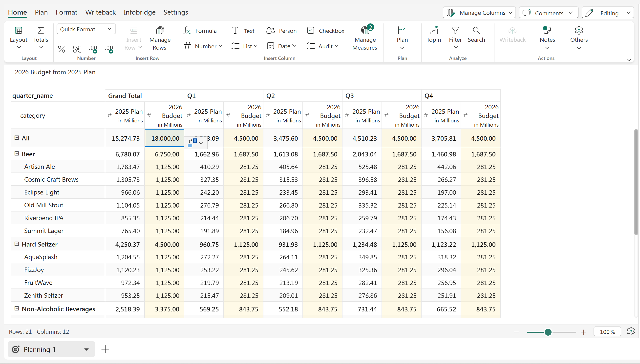Collapse the Hard Seltzer group
This screenshot has height=364, width=640.
click(x=17, y=244)
